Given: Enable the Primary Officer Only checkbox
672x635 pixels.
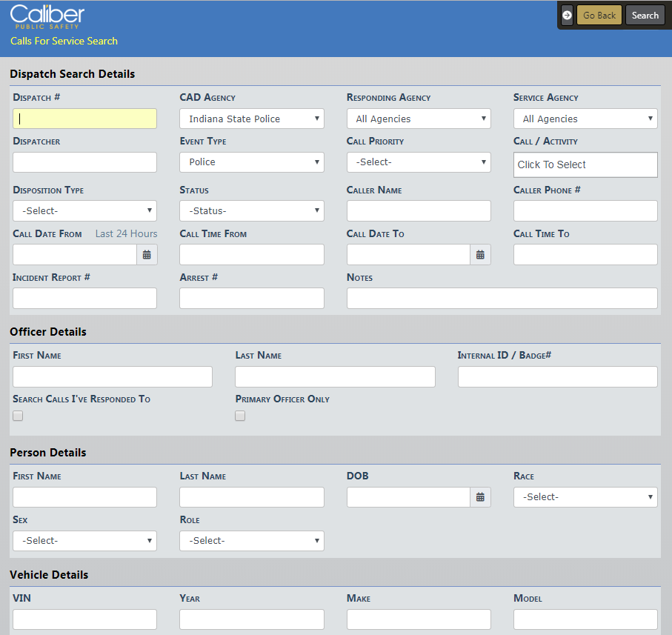Looking at the screenshot, I should click(x=240, y=416).
